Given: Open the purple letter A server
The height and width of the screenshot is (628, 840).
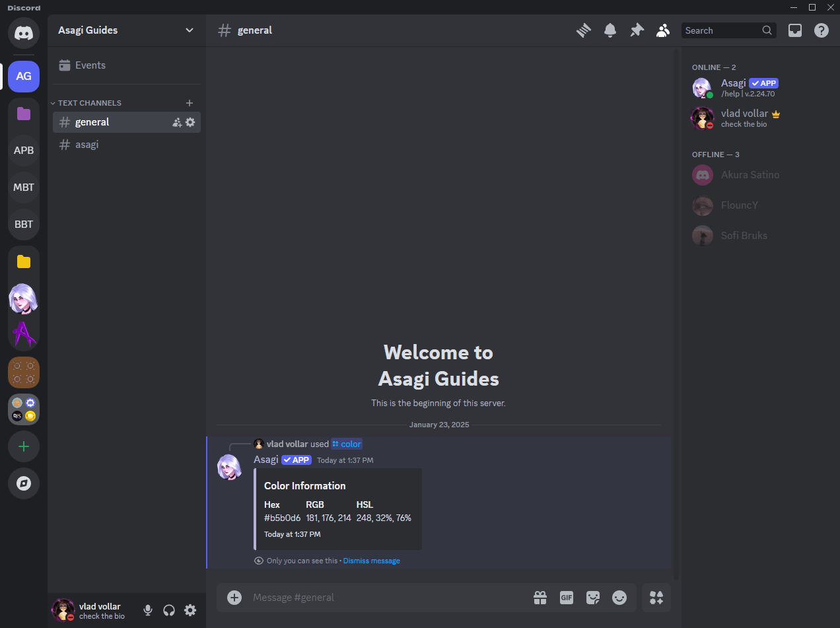Looking at the screenshot, I should coord(24,335).
